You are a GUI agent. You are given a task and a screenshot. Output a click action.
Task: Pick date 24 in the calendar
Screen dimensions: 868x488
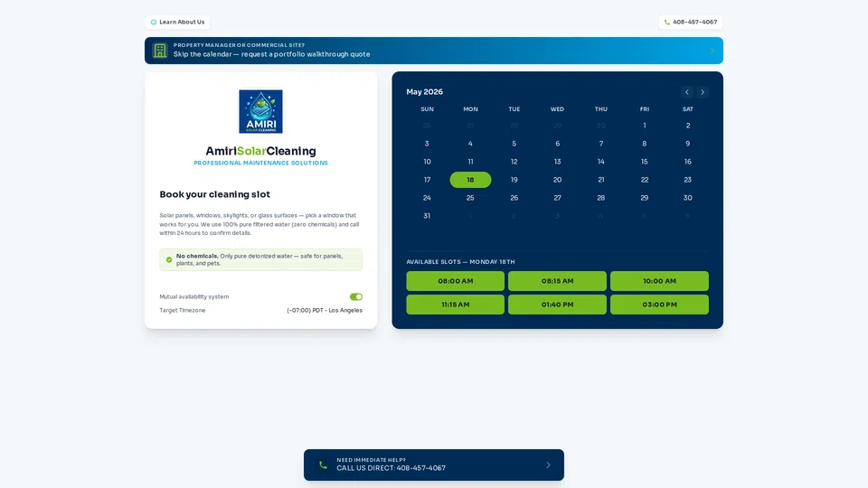coord(427,198)
